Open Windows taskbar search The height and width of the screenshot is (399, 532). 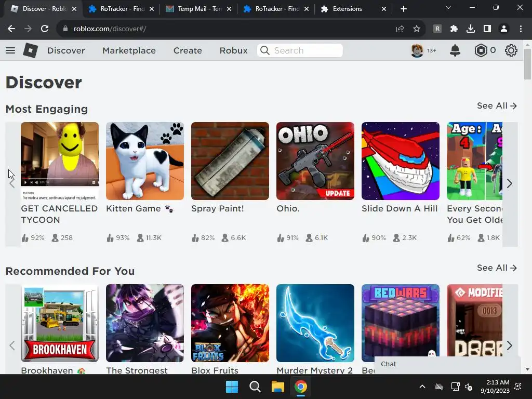255,387
